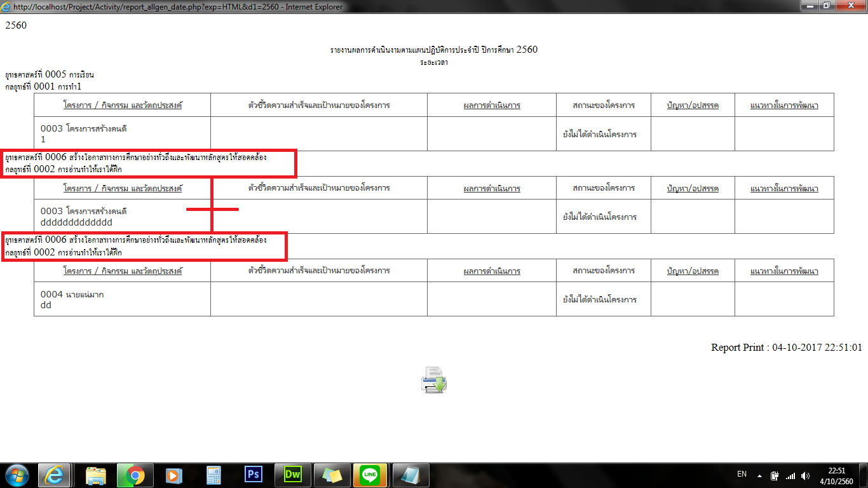The width and height of the screenshot is (868, 488).
Task: Restore down the Internet Explorer window
Action: point(827,6)
